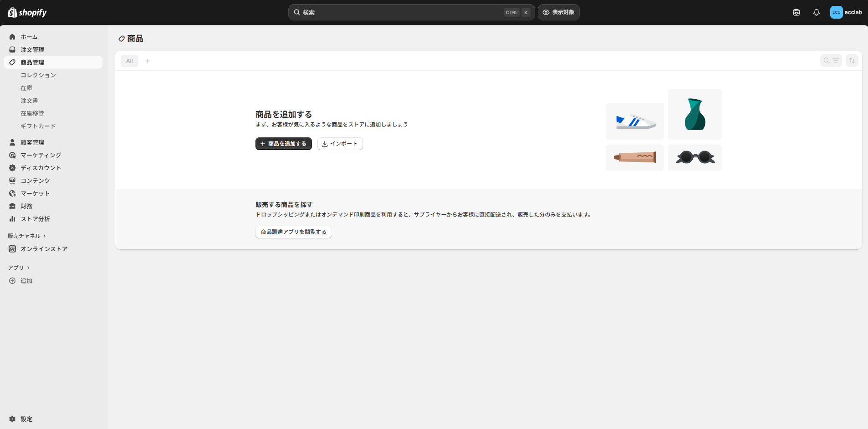Open ギフトカード submenu item
This screenshot has height=429, width=868.
38,126
